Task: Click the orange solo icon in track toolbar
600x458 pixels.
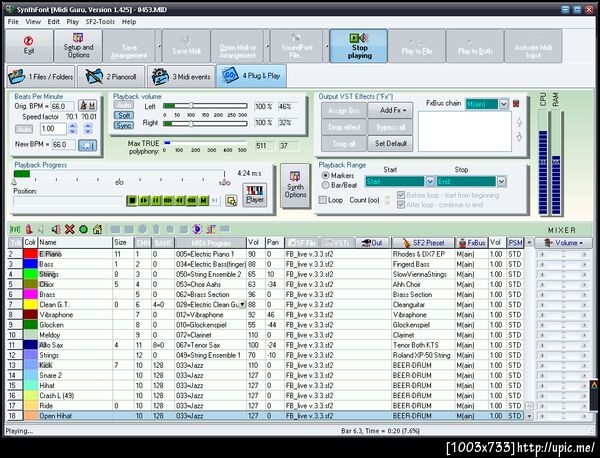Action: click(29, 229)
